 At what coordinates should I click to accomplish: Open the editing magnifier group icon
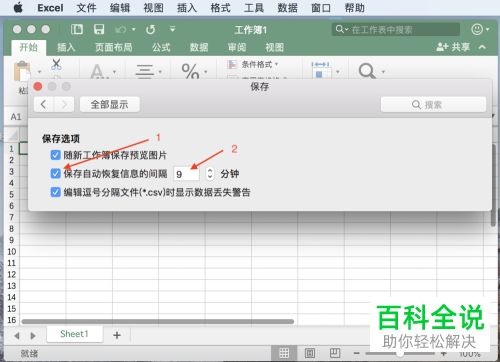tap(367, 71)
